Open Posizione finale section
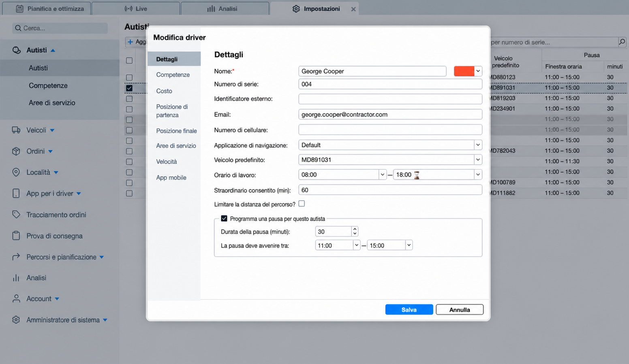This screenshot has height=364, width=629. coord(176,131)
